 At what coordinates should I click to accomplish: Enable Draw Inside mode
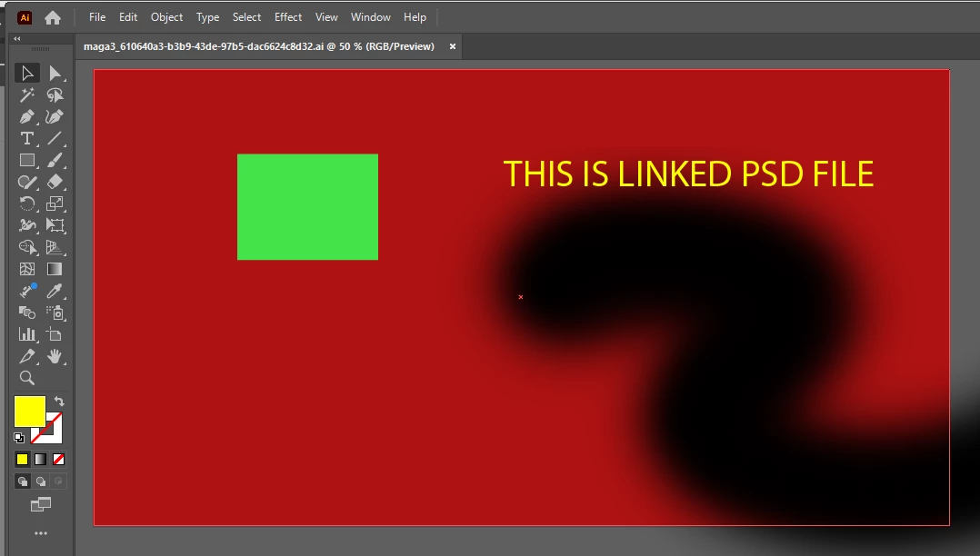(x=58, y=481)
